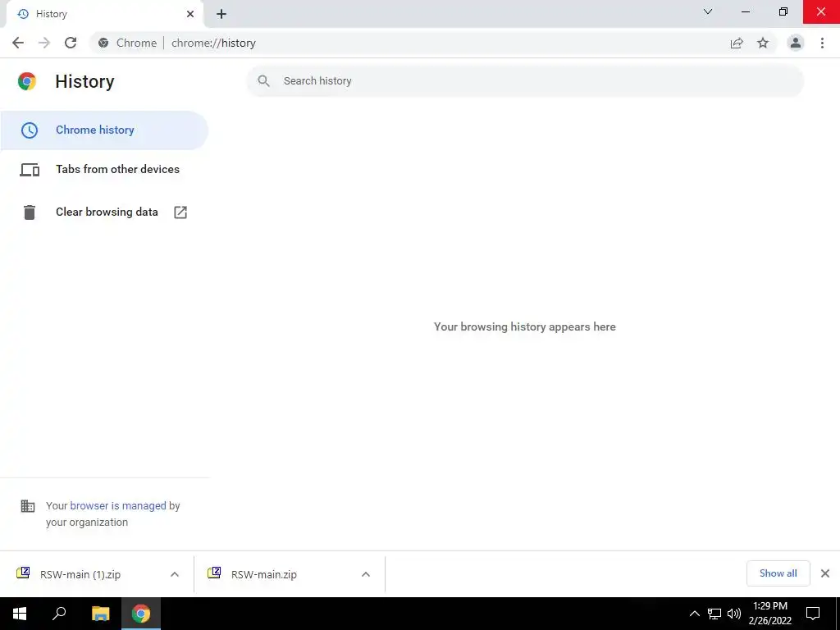Image resolution: width=840 pixels, height=630 pixels.
Task: Minimize the Chrome window
Action: [746, 11]
